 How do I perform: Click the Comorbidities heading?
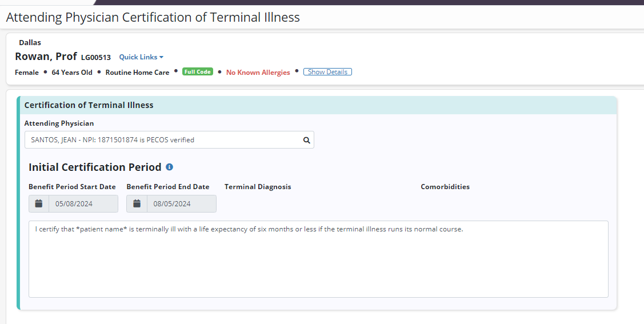(x=445, y=187)
